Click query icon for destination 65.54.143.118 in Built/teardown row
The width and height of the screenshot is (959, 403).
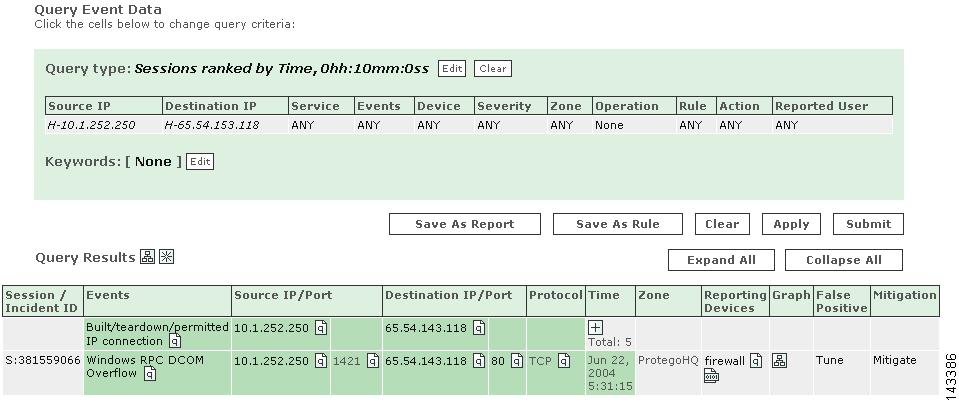point(479,328)
